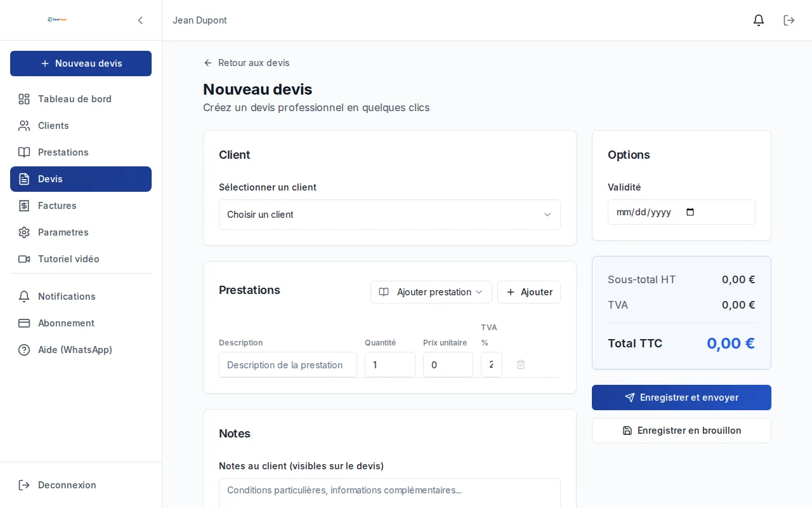Screen dimensions: 812x508
Task: Click the Tutoriel vidéo camera icon
Action: coord(24,259)
